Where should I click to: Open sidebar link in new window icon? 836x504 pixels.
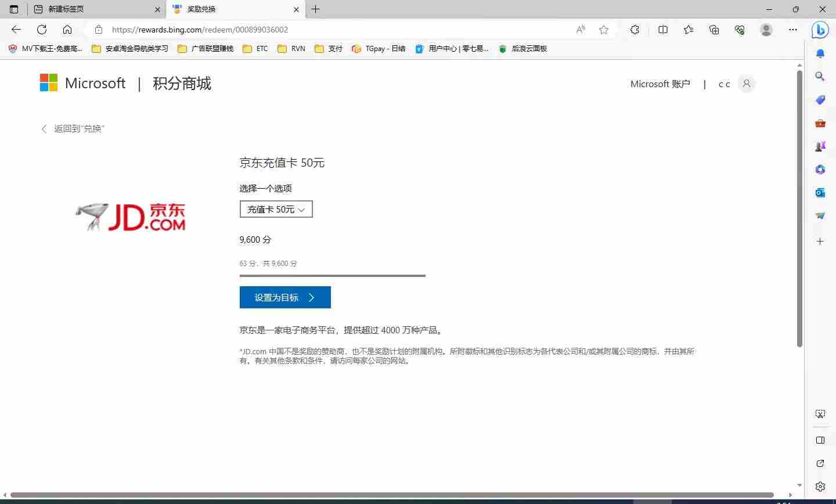(x=820, y=463)
